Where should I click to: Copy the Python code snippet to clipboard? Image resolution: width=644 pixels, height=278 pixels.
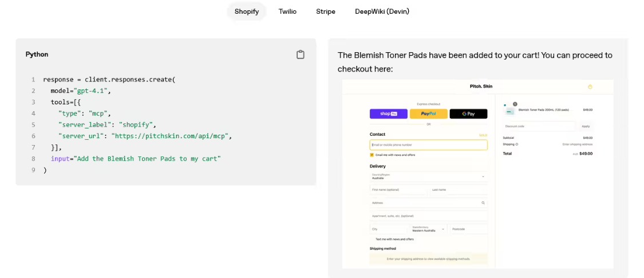300,54
